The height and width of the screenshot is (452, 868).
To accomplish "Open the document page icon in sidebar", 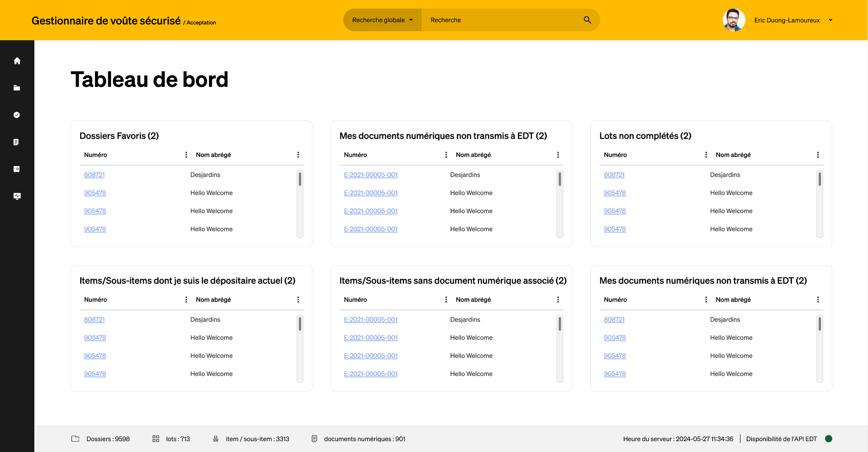I will pos(17,142).
